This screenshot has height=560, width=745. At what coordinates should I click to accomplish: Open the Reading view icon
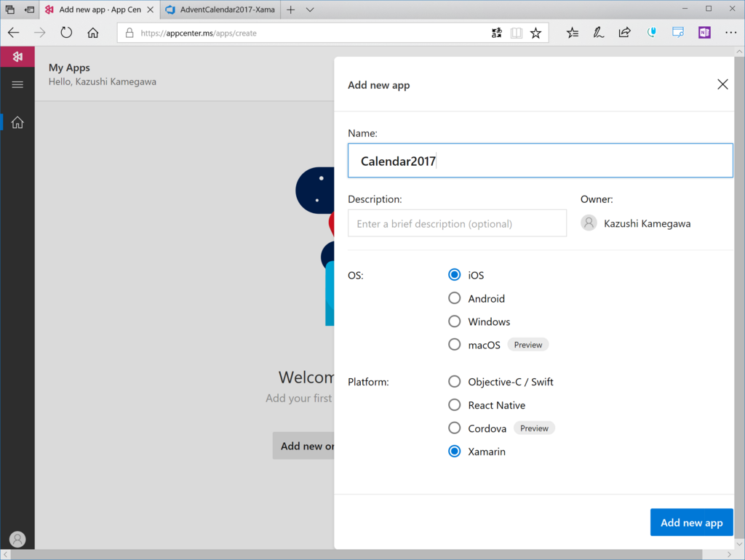517,33
